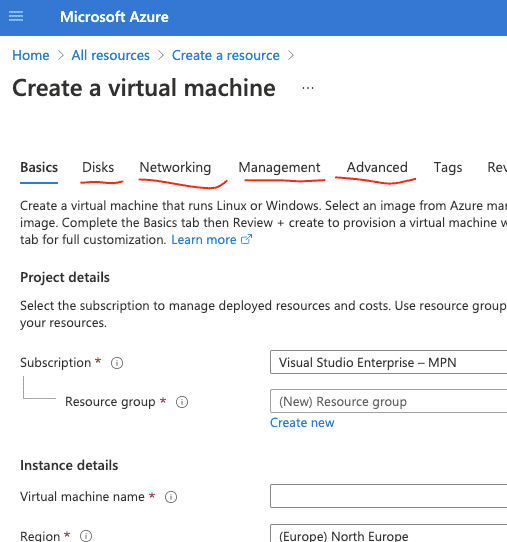Screen dimensions: 507x542
Task: Show info tooltip for Virtual machine name
Action: click(x=171, y=497)
